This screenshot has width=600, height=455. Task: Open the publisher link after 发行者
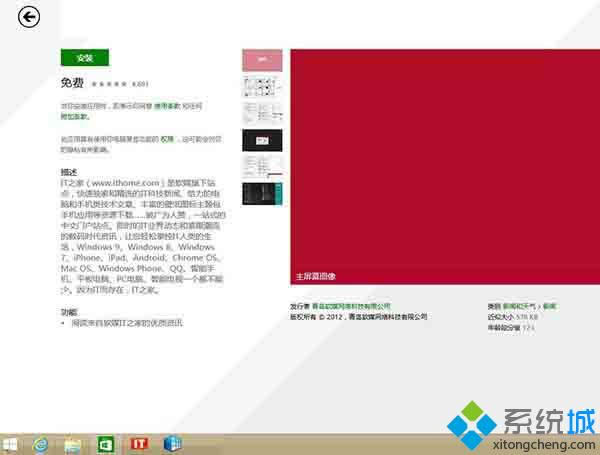click(351, 306)
